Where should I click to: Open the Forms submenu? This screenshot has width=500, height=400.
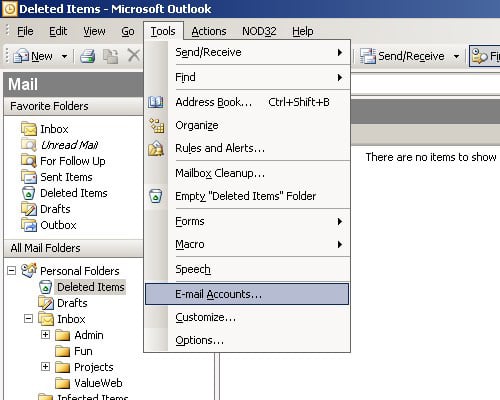pyautogui.click(x=247, y=221)
